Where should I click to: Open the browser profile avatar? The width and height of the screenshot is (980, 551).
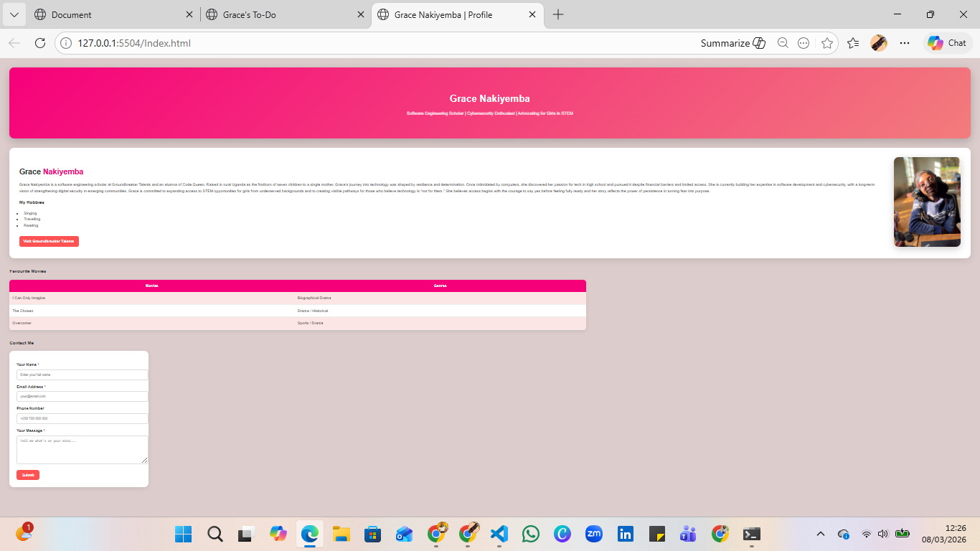[x=879, y=43]
